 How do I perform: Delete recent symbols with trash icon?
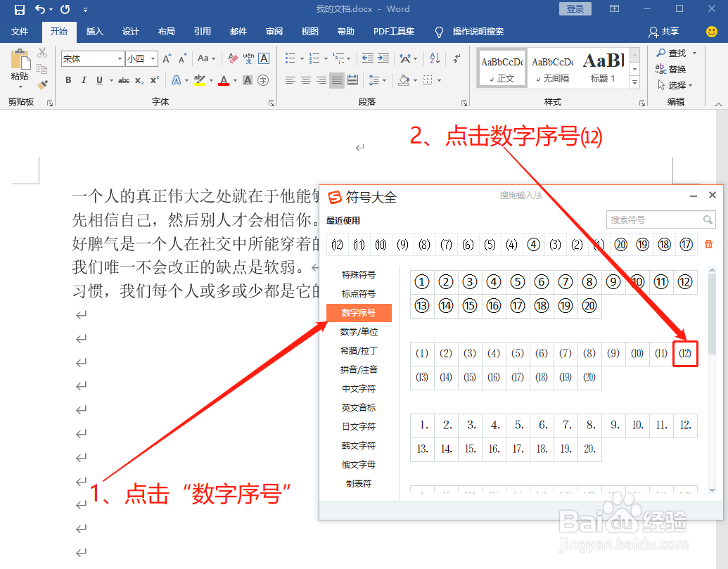708,244
